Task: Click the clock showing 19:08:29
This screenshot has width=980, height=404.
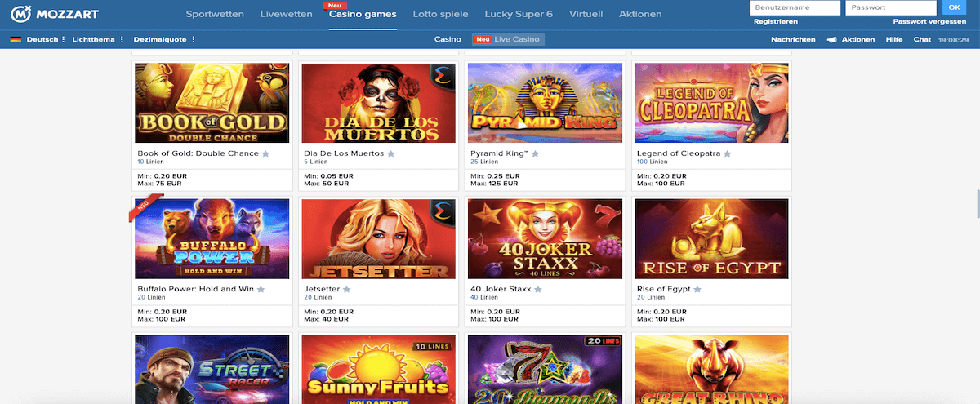Action: pos(953,39)
